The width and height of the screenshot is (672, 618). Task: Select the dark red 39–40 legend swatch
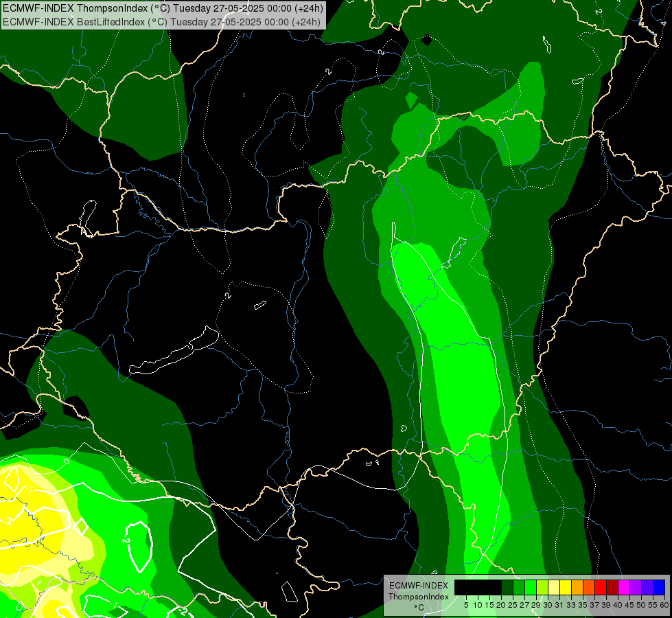[x=612, y=587]
